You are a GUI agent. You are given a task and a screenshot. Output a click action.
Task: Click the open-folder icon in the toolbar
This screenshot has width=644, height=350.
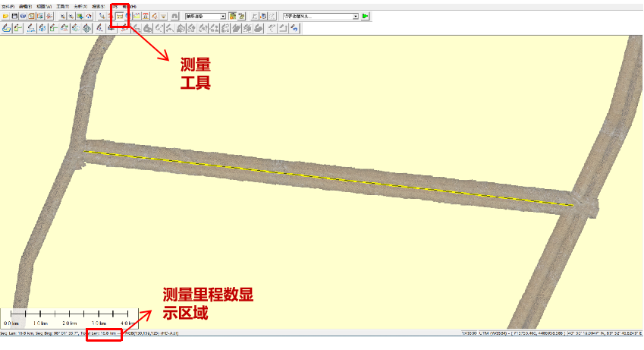coord(5,16)
